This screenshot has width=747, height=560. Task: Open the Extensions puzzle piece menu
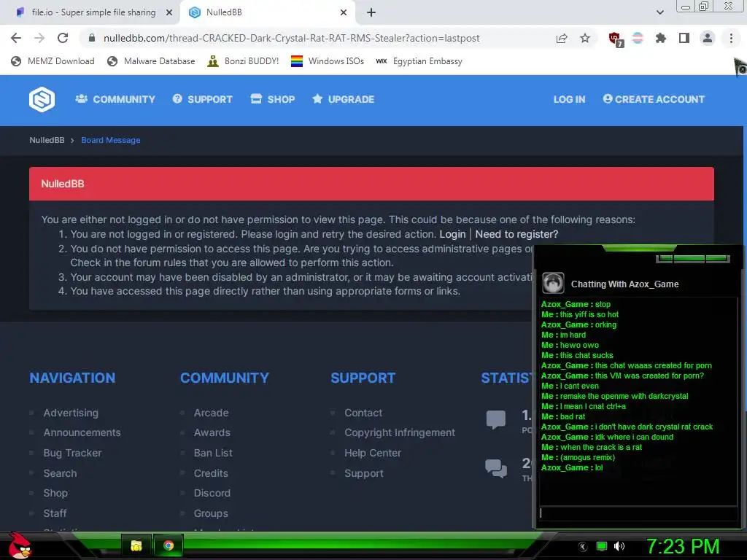click(660, 38)
